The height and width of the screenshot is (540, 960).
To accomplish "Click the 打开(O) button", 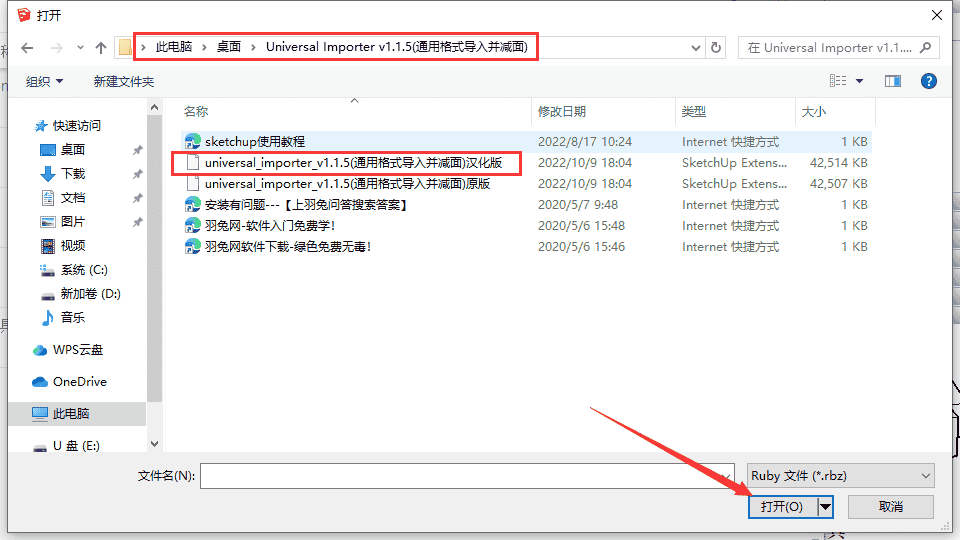I will tap(782, 507).
